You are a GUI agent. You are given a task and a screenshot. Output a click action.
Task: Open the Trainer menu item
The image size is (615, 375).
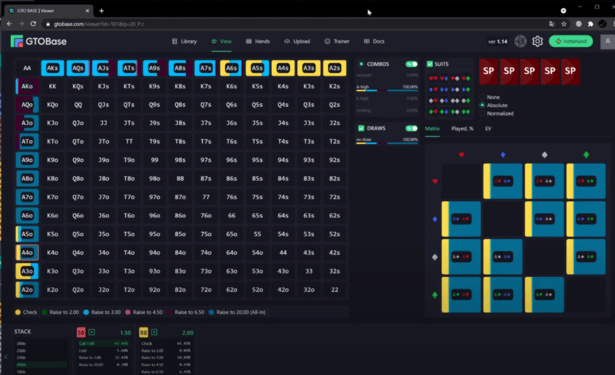click(337, 41)
